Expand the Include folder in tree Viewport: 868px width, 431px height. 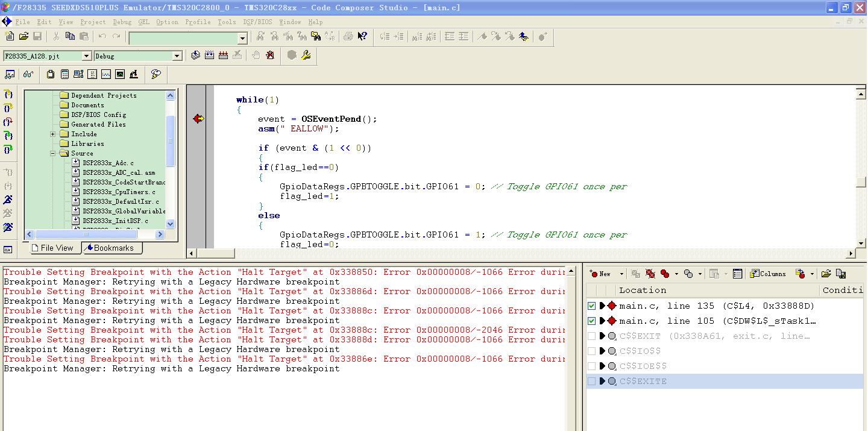tap(53, 134)
